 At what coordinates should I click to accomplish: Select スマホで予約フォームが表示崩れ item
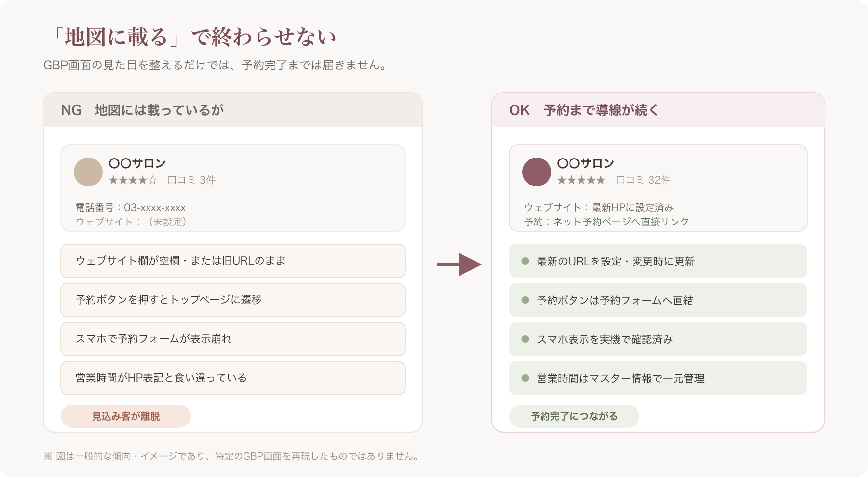pos(233,339)
